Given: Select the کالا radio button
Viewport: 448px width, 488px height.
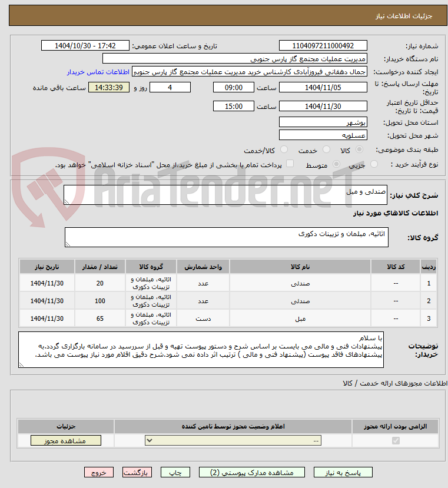Looking at the screenshot, I should (359, 150).
